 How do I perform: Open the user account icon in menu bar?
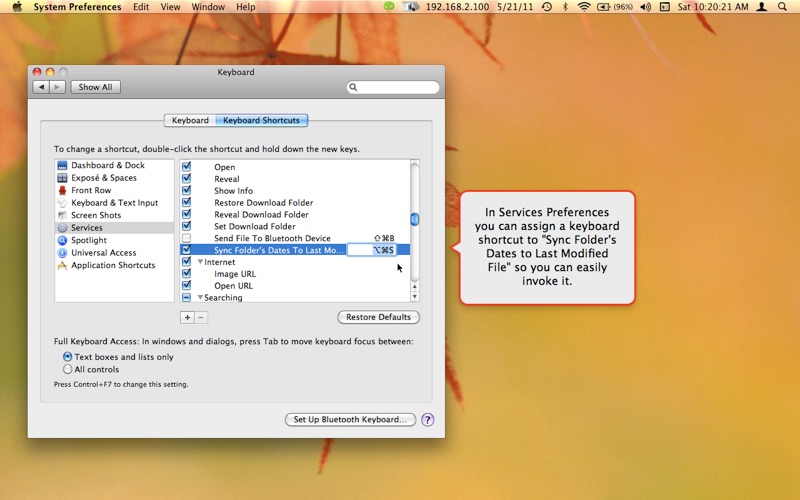[x=762, y=7]
